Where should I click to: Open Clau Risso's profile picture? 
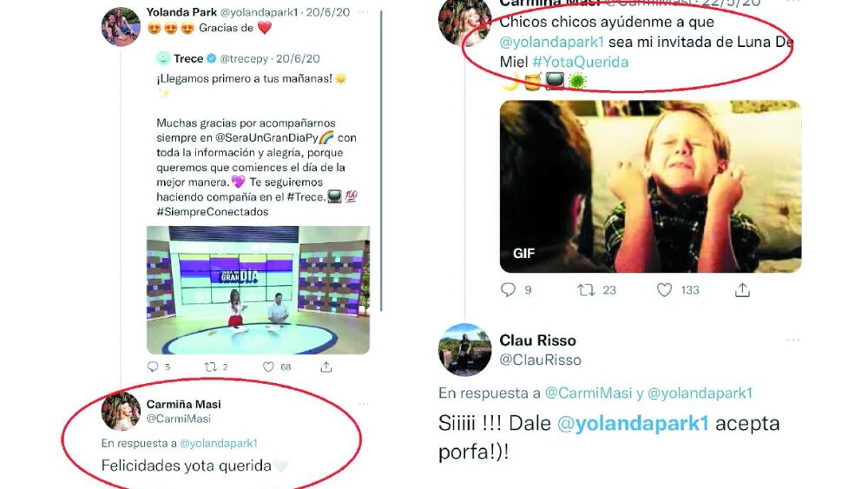click(464, 349)
